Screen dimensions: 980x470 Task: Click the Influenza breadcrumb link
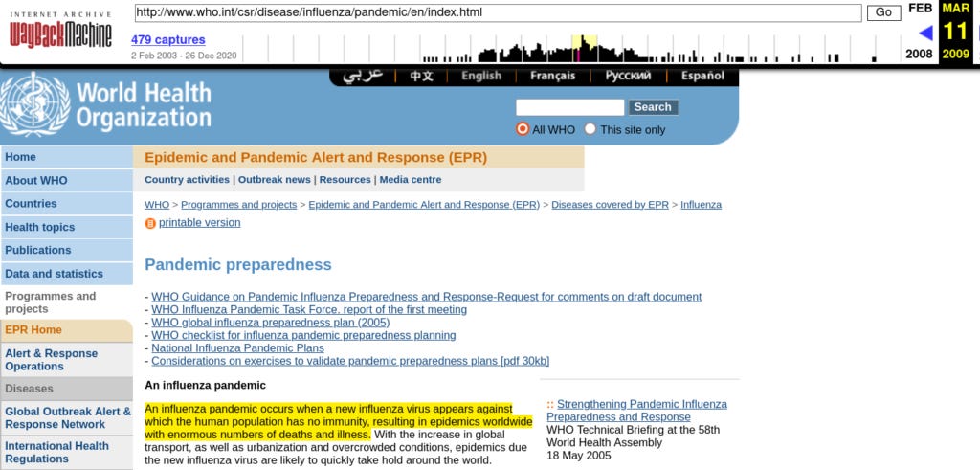701,205
